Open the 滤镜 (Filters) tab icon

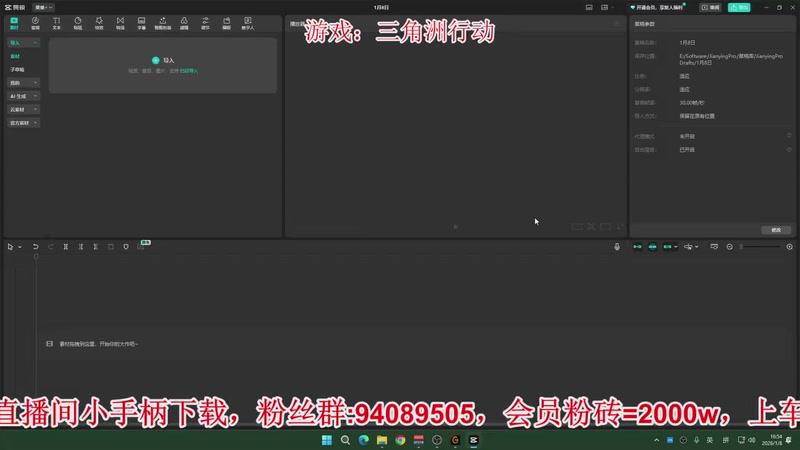point(184,21)
